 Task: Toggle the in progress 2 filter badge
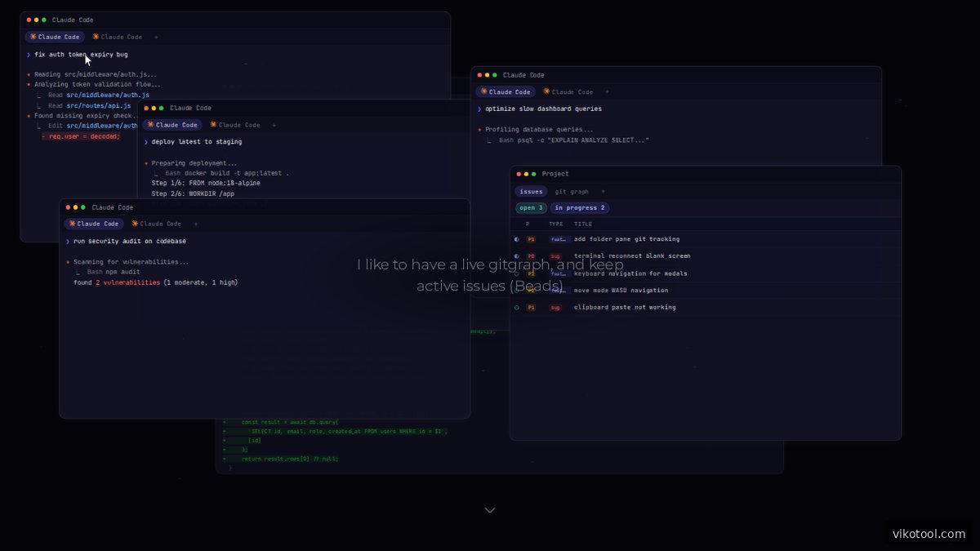click(579, 207)
